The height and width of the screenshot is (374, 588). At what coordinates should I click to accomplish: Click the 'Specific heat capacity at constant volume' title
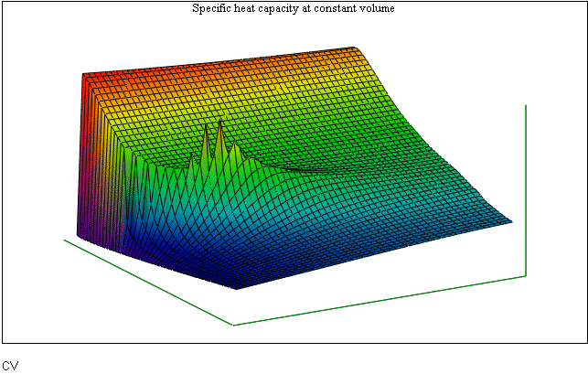294,8
